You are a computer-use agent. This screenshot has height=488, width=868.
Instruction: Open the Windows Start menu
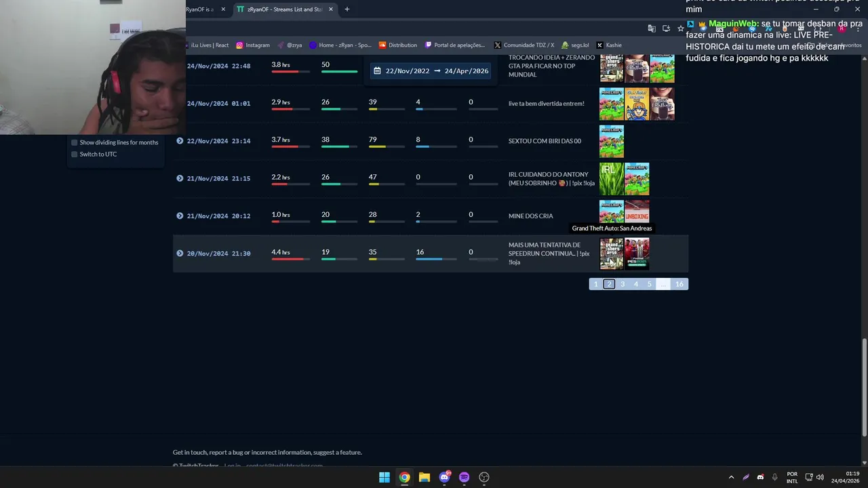(x=384, y=477)
